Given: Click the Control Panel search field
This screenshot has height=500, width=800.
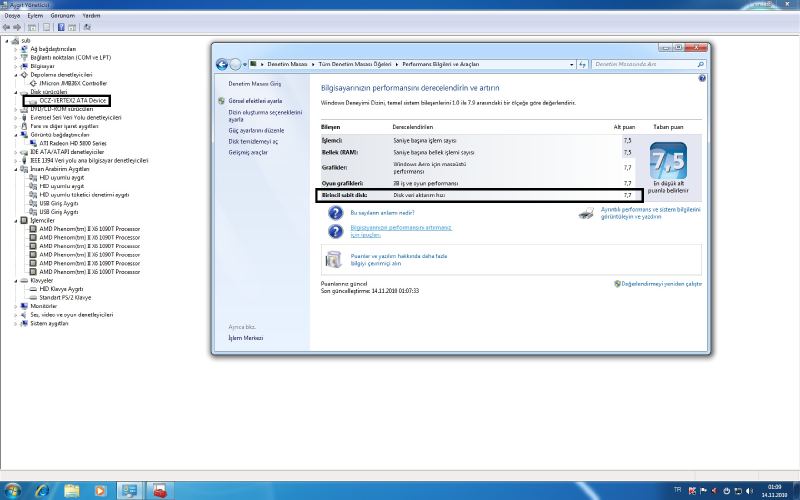Looking at the screenshot, I should 645,63.
